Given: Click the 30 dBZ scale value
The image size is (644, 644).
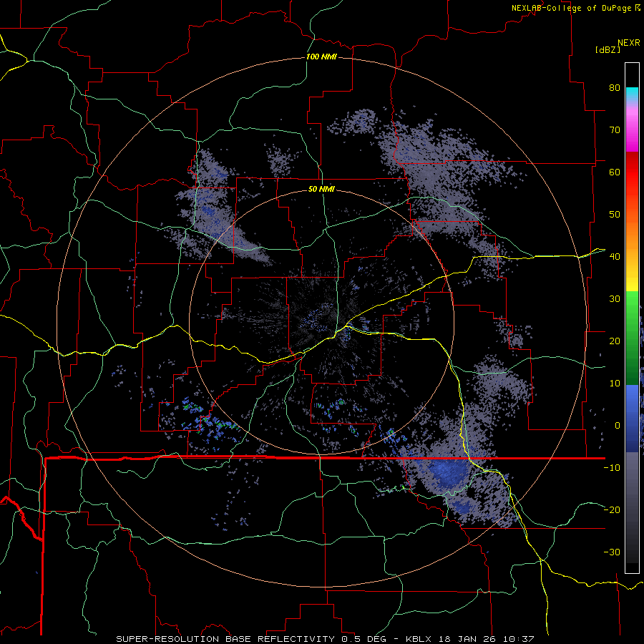Looking at the screenshot, I should pos(615,298).
